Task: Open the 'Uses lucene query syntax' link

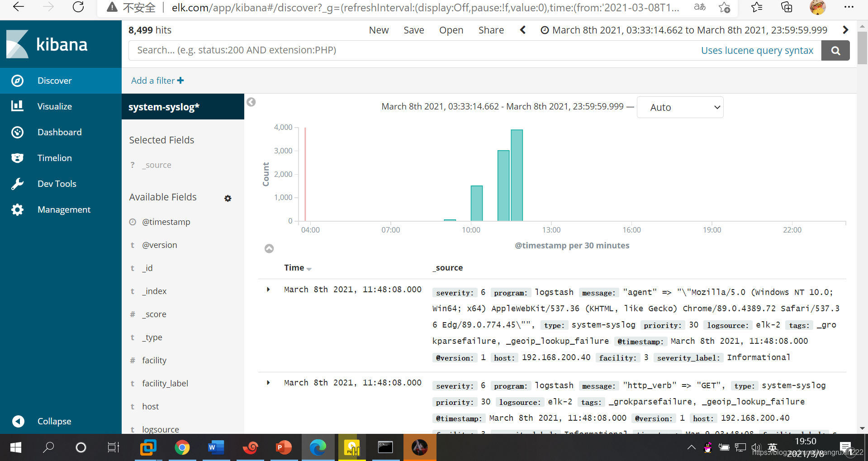Action: [757, 50]
